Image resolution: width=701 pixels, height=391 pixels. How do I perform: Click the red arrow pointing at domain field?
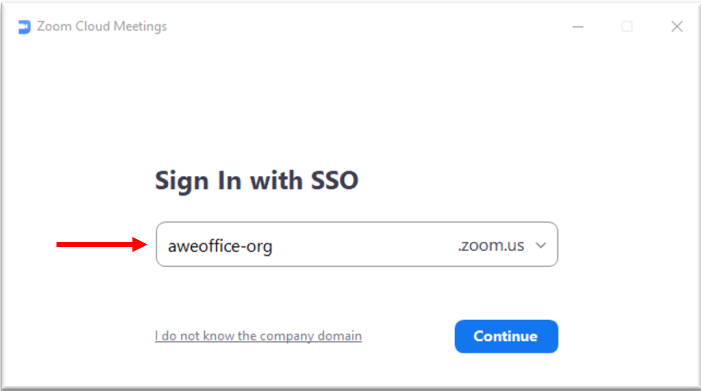(x=101, y=244)
